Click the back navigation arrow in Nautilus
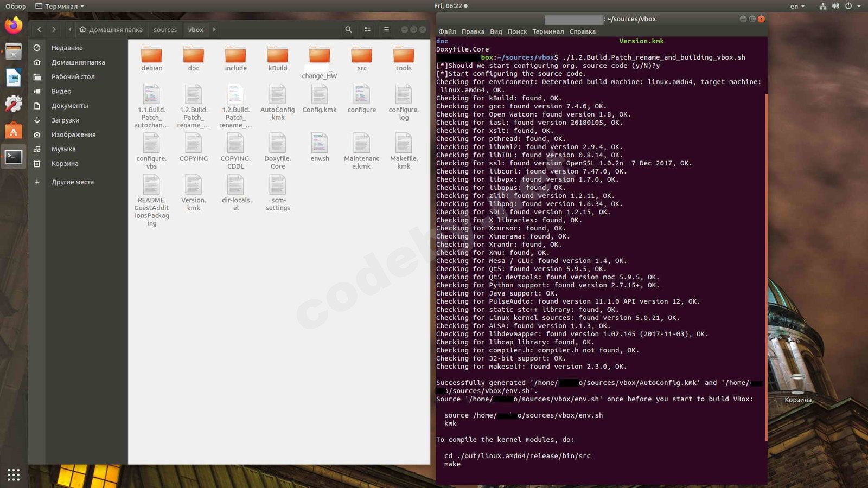Viewport: 868px width, 488px height. pos(39,29)
